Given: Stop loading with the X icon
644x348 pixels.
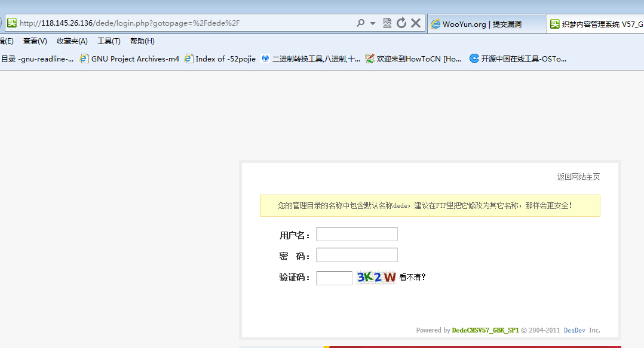Looking at the screenshot, I should tap(416, 23).
